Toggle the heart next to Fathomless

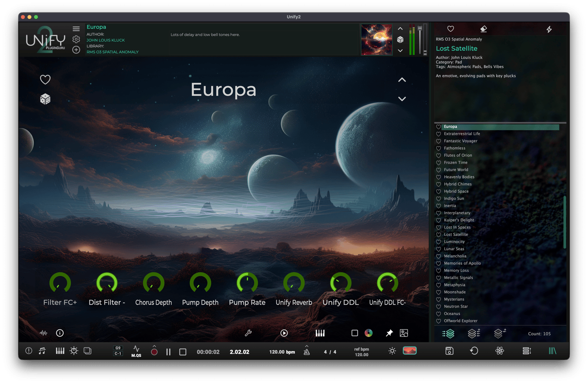tap(439, 148)
